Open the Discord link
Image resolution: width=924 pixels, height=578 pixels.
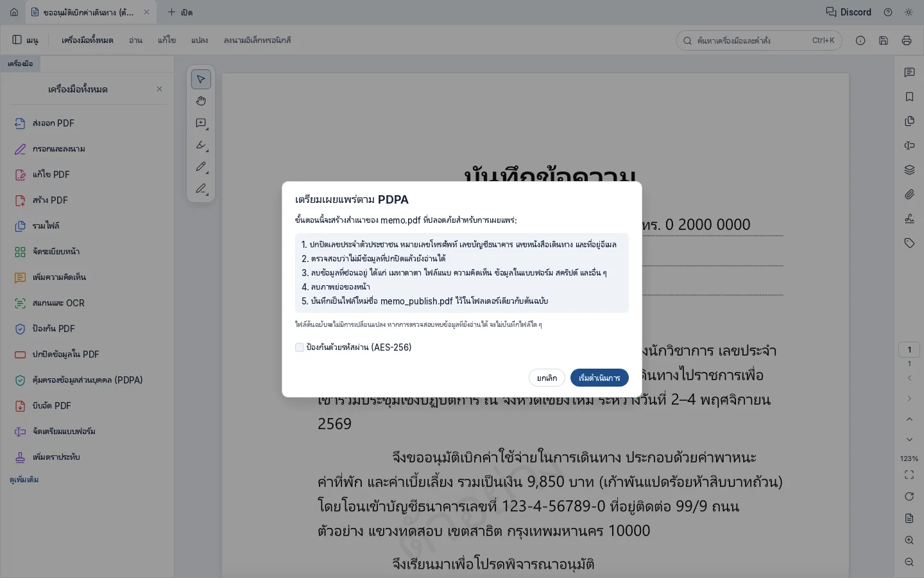[848, 12]
